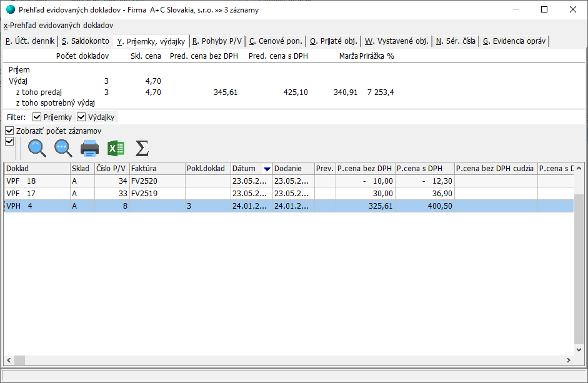Click the Sigma sum icon
Screen dimensions: 588x383
pos(142,148)
